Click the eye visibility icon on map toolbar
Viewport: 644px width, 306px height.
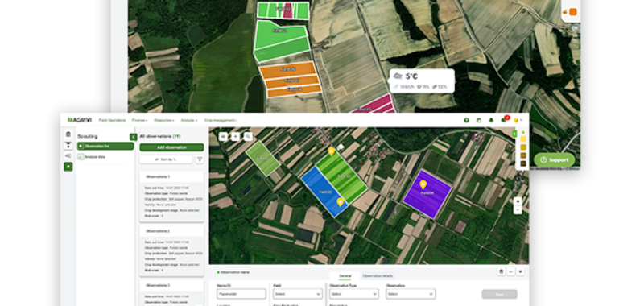223,136
